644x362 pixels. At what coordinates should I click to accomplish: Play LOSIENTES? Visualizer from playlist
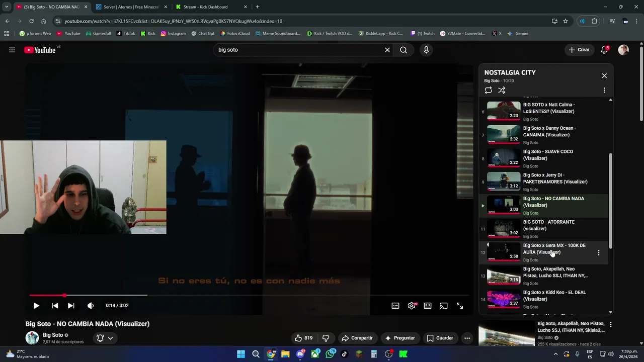point(543,112)
